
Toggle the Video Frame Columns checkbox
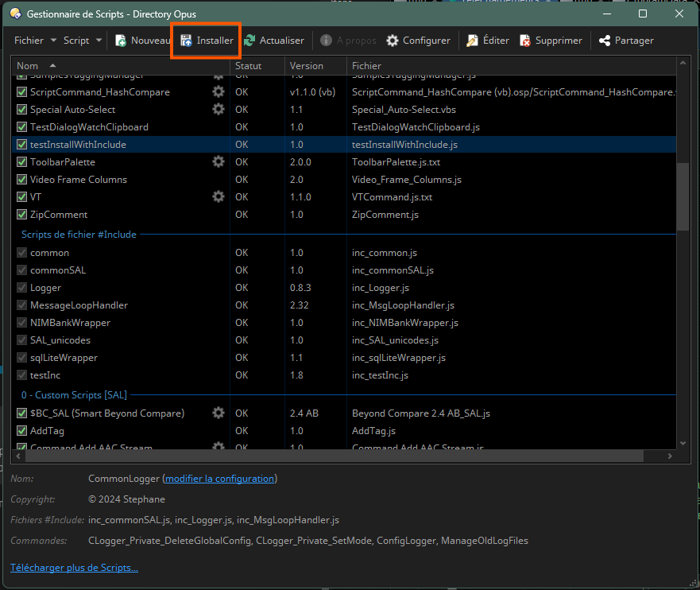[22, 180]
